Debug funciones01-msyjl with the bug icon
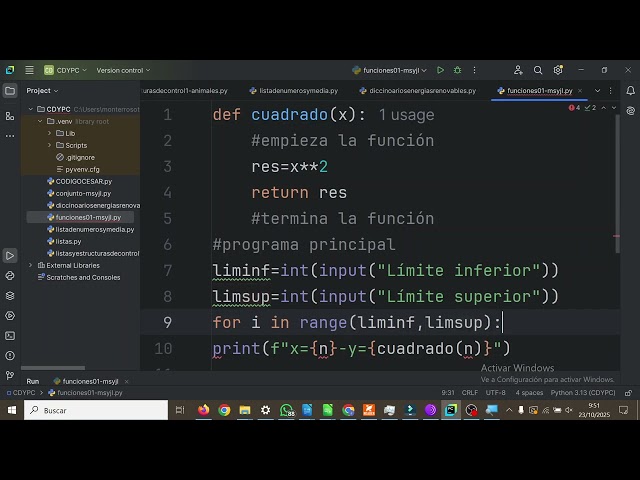The image size is (640, 480). (458, 70)
